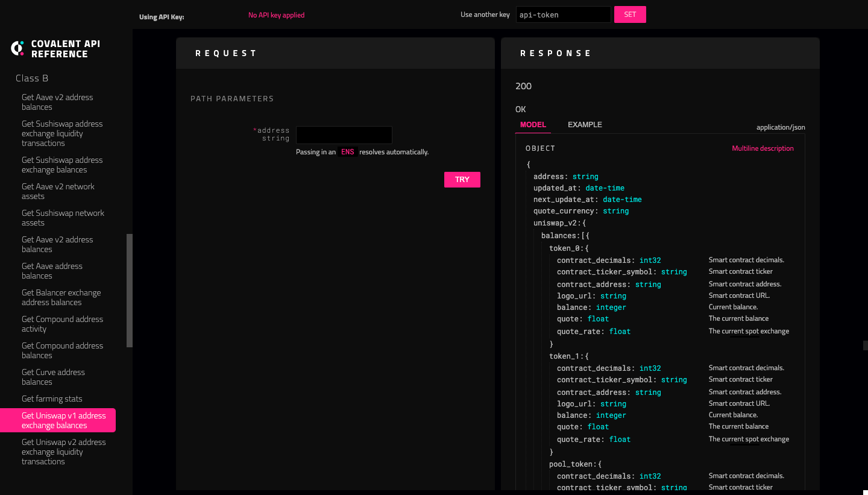The image size is (868, 495).
Task: Click the pink ENS tag
Action: 348,152
